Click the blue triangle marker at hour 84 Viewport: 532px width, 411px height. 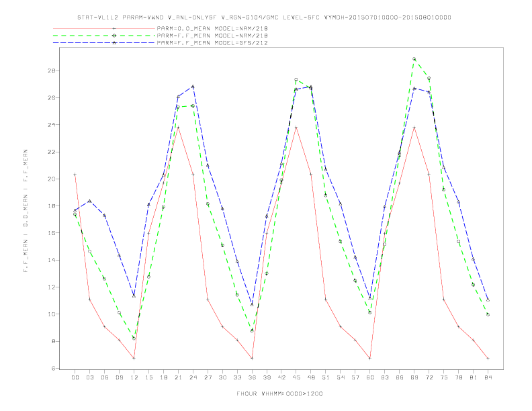[x=488, y=300]
